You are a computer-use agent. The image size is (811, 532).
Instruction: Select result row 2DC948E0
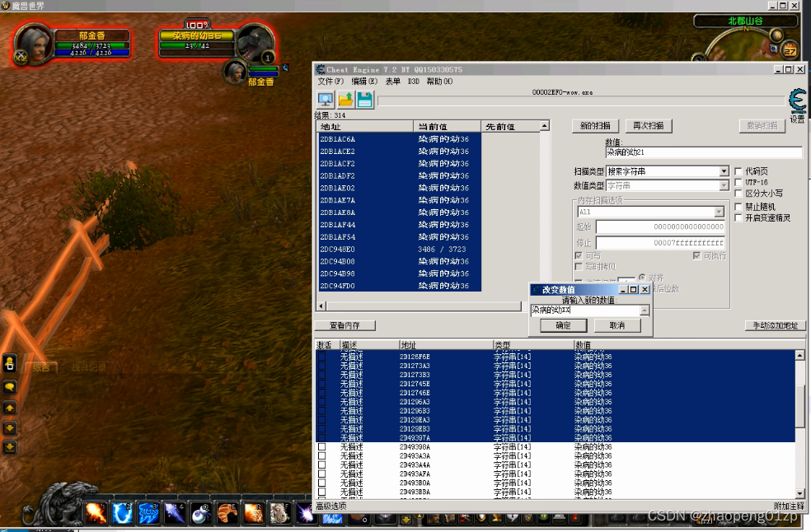400,250
